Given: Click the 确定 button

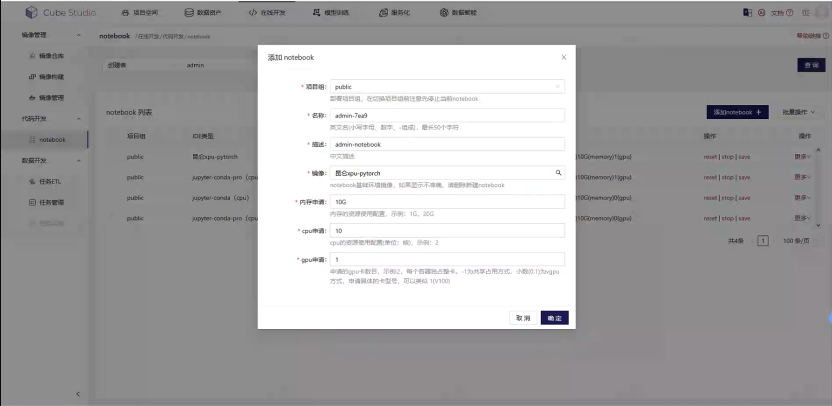Looking at the screenshot, I should 554,318.
